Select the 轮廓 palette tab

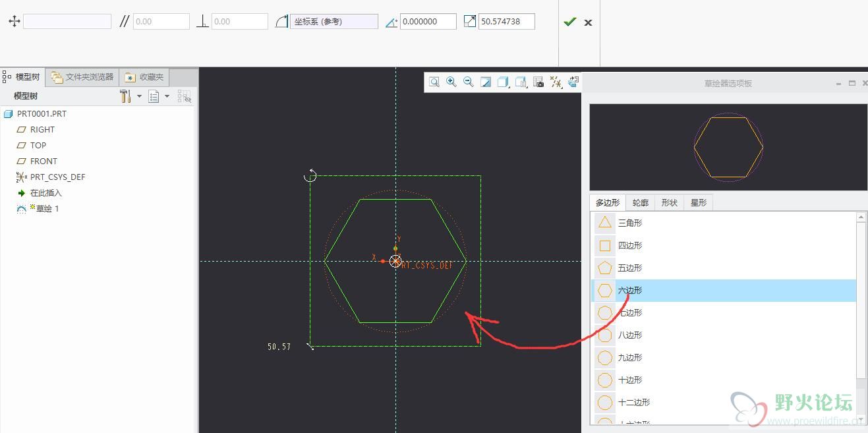(x=640, y=202)
